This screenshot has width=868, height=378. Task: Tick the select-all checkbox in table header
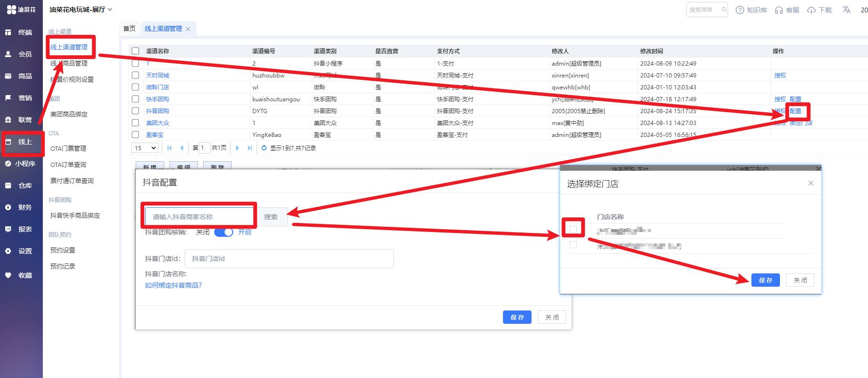pos(136,51)
